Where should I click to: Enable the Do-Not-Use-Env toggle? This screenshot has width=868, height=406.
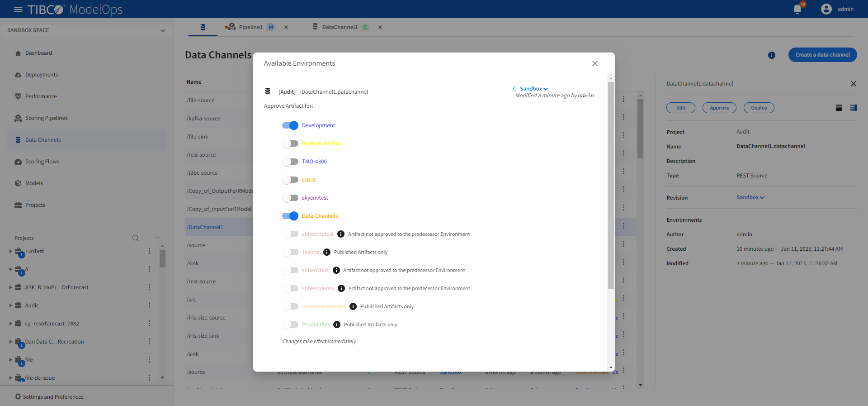pos(290,143)
